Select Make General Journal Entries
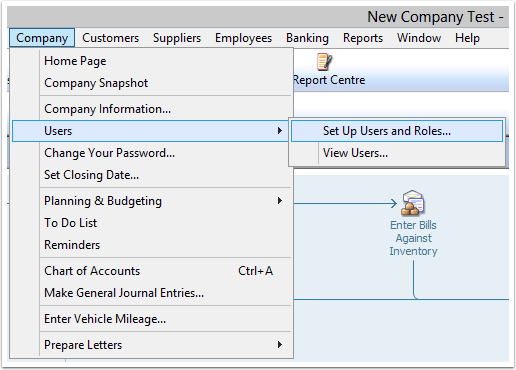516x370 pixels. click(x=152, y=293)
